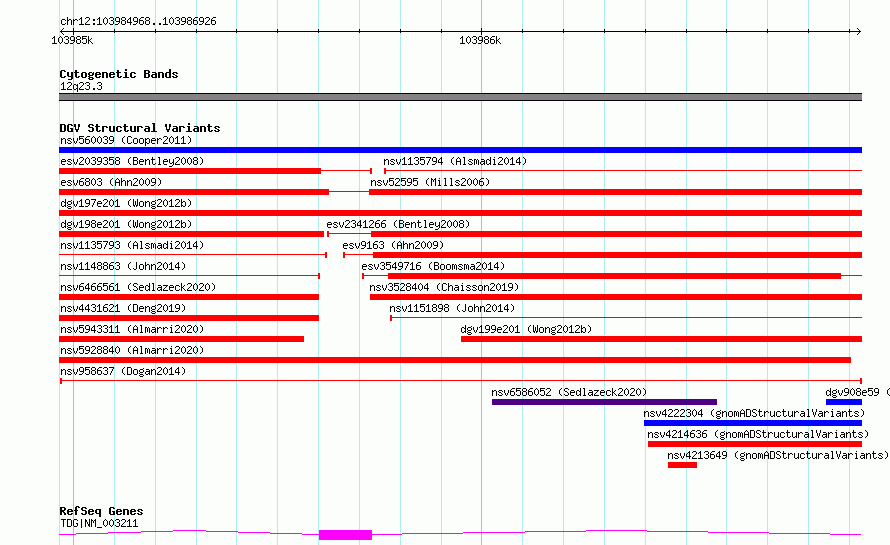
Task: Select red nsv5928840 variant bar
Action: (455, 360)
